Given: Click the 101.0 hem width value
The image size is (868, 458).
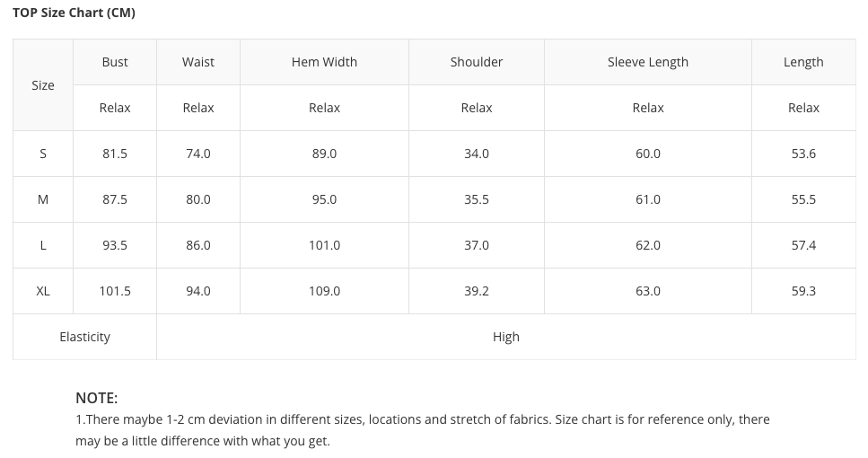Looking at the screenshot, I should (324, 245).
